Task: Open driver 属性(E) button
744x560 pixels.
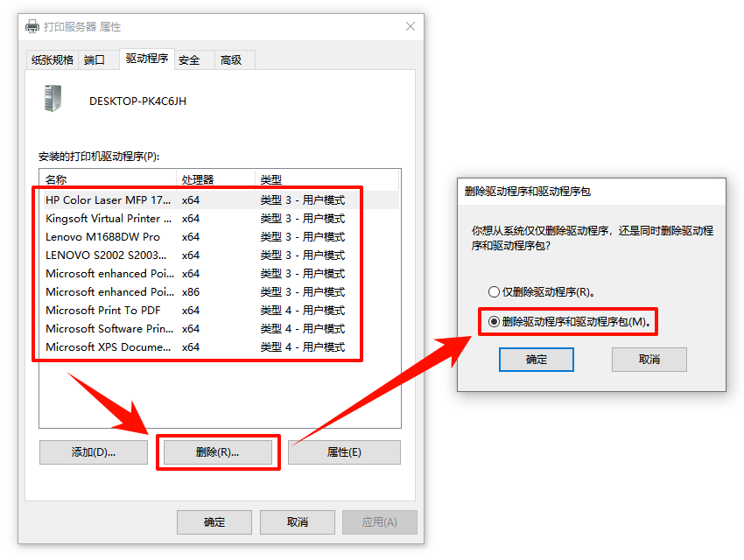Action: 344,452
